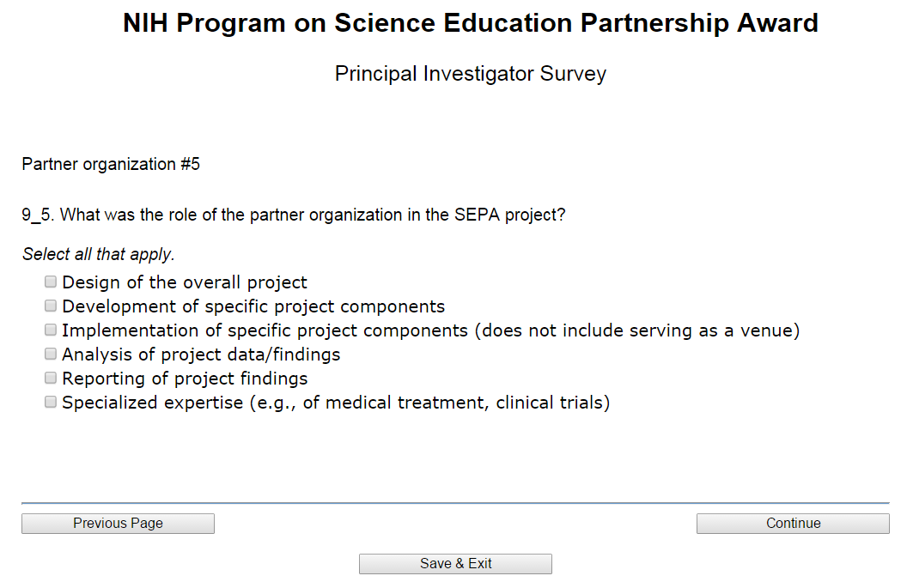Click the 'Principal Investigator Survey' subtitle
This screenshot has width=907, height=588.
471,74
